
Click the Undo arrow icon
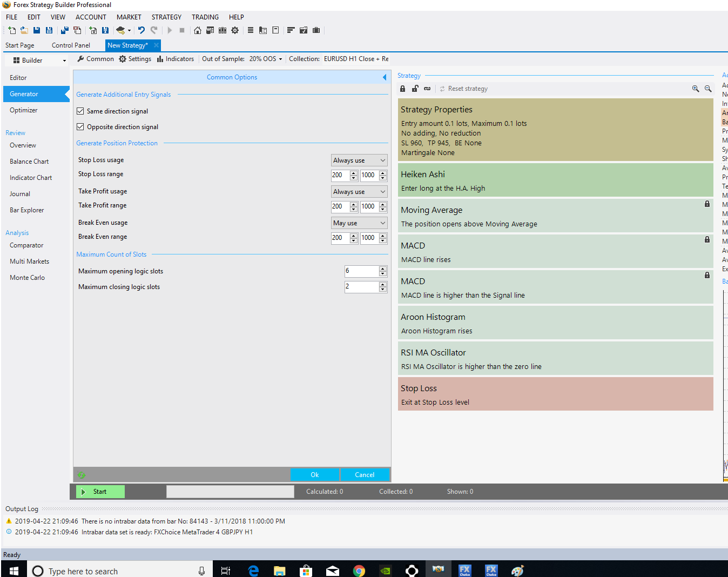141,30
